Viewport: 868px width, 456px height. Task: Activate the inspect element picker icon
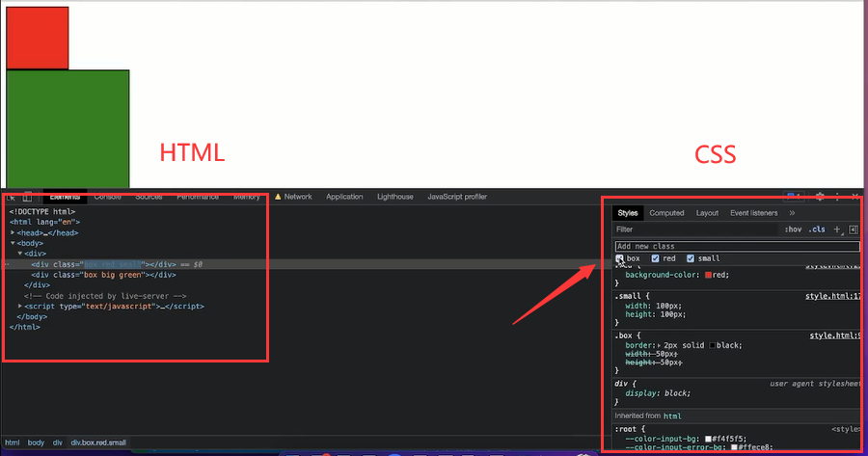(x=11, y=197)
